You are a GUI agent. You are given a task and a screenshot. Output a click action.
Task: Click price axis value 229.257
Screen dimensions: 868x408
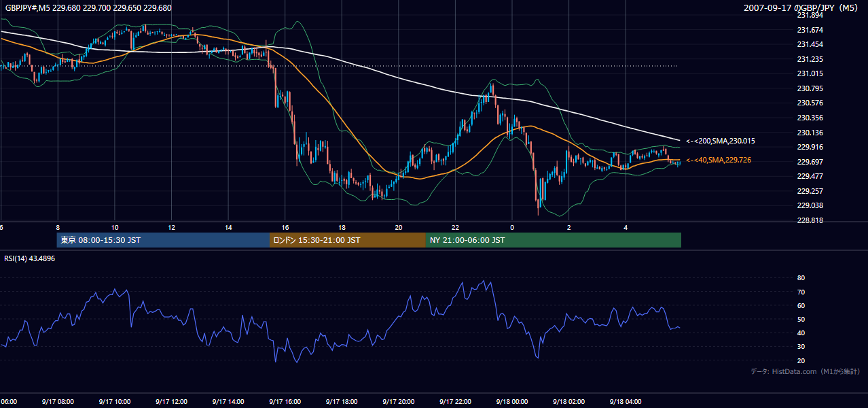coord(810,191)
